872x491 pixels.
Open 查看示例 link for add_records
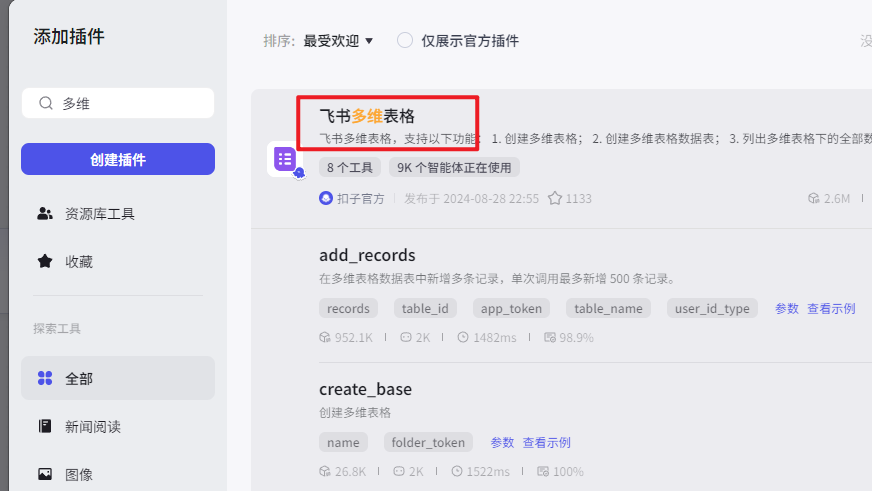(831, 309)
